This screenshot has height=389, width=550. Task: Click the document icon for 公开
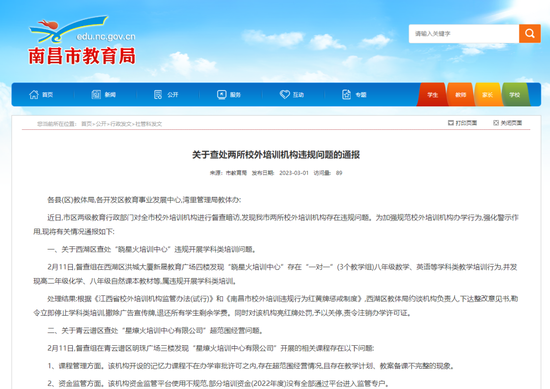point(158,94)
